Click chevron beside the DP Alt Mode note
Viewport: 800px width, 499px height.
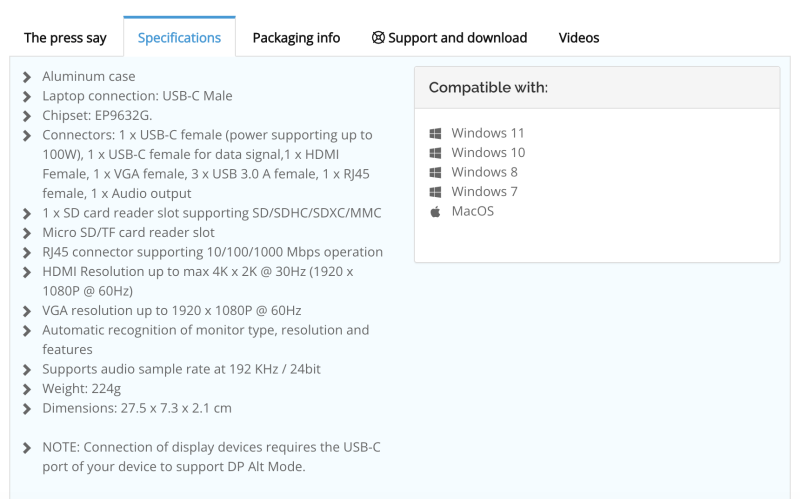tap(27, 448)
